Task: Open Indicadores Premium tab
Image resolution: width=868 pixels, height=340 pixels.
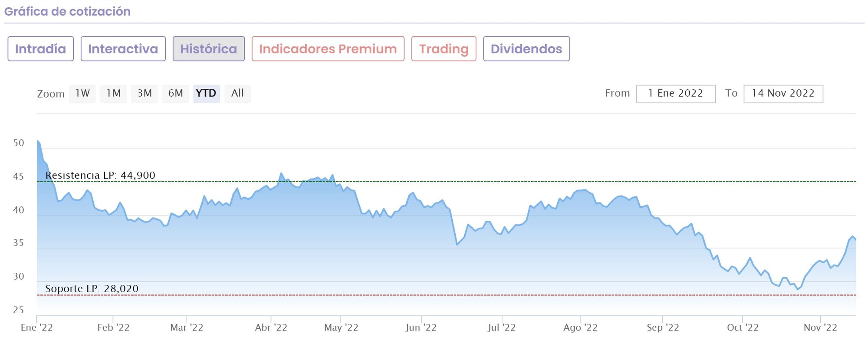Action: click(x=328, y=49)
